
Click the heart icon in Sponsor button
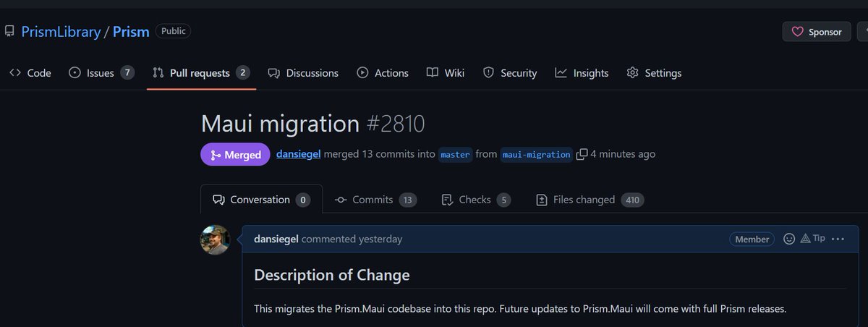point(798,32)
